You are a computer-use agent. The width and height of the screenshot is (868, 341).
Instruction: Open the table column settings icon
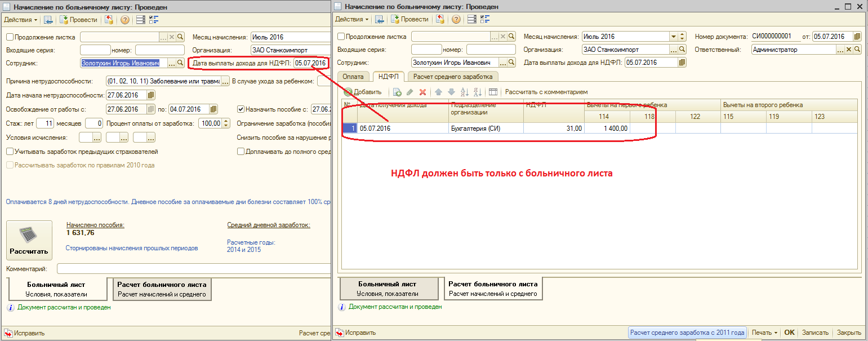point(493,92)
